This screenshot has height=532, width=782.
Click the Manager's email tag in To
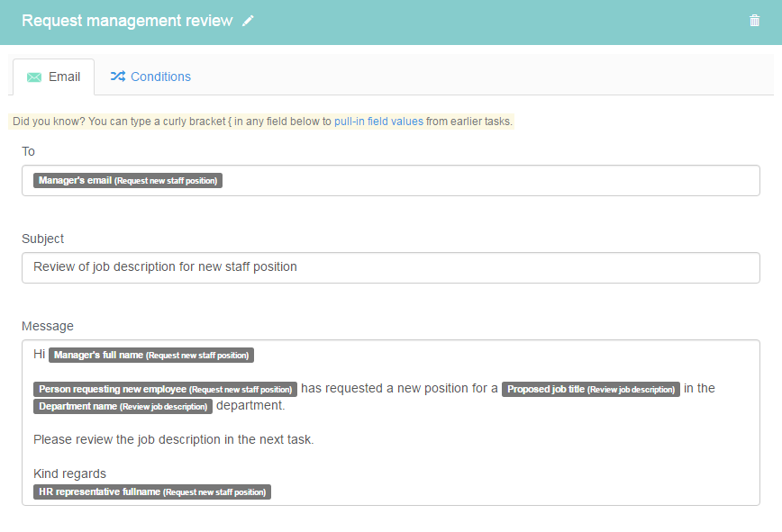128,180
